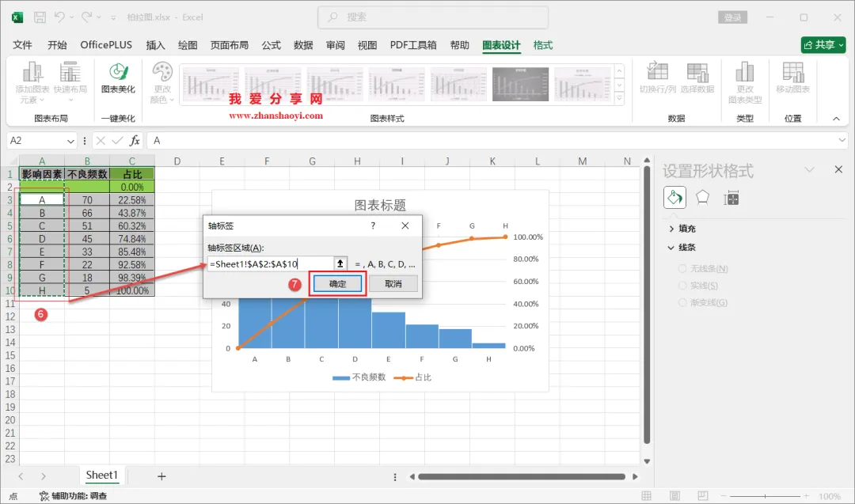The image size is (855, 504).
Task: Switch to Normal view in status bar
Action: [x=646, y=496]
